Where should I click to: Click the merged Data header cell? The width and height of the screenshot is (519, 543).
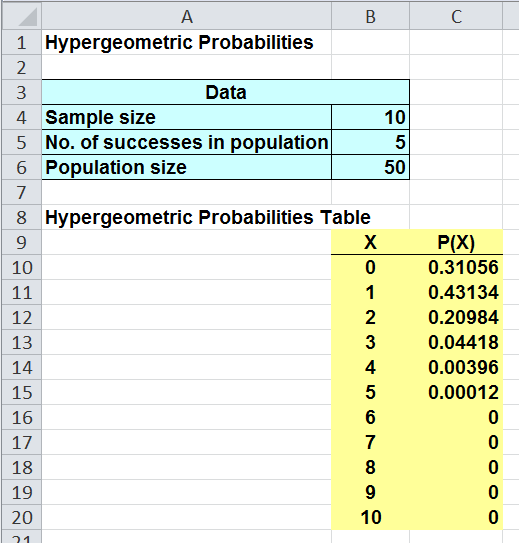(x=226, y=92)
